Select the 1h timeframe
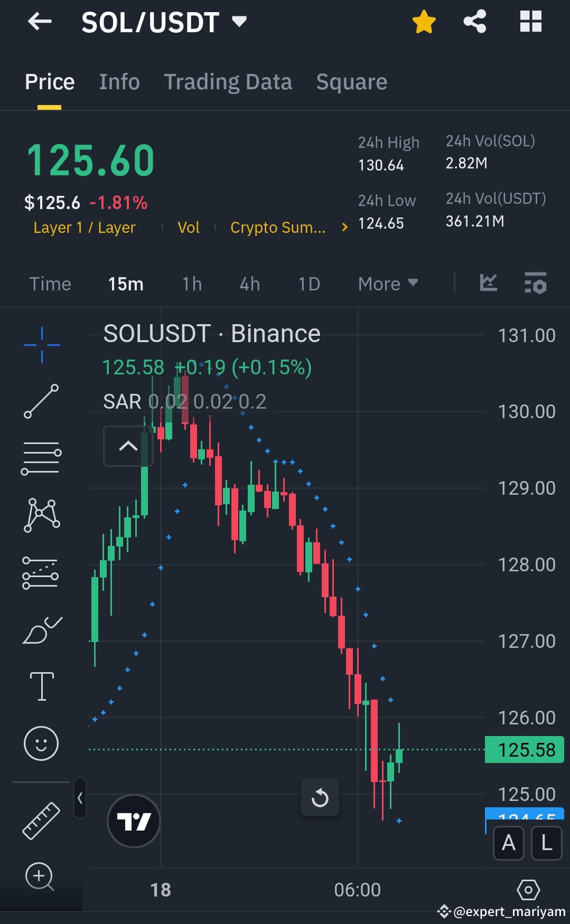Image resolution: width=570 pixels, height=924 pixels. pos(191,284)
